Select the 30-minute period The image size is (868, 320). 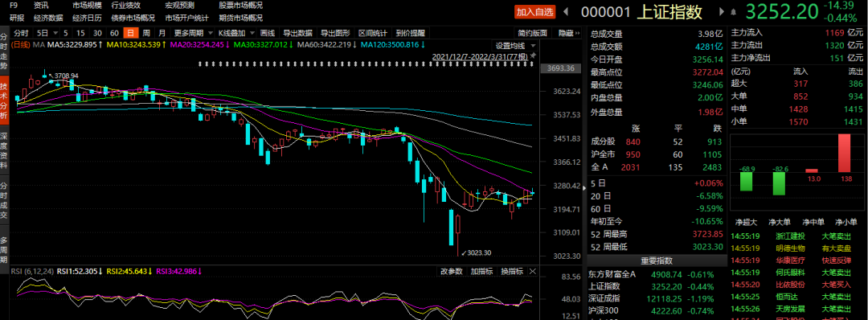[97, 33]
